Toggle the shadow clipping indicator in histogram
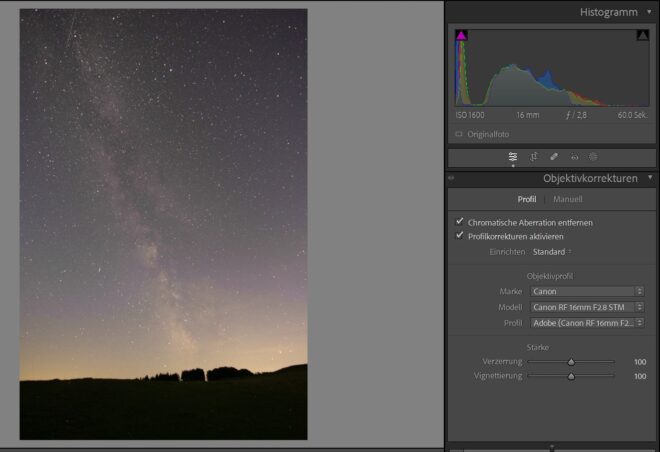This screenshot has height=452, width=660. (x=462, y=36)
